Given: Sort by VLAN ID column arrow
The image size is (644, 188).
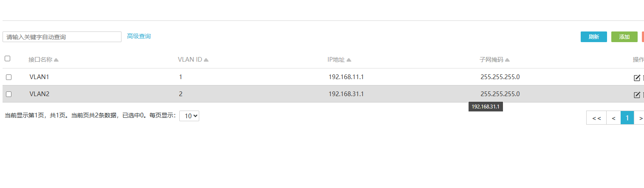Looking at the screenshot, I should coord(206,60).
